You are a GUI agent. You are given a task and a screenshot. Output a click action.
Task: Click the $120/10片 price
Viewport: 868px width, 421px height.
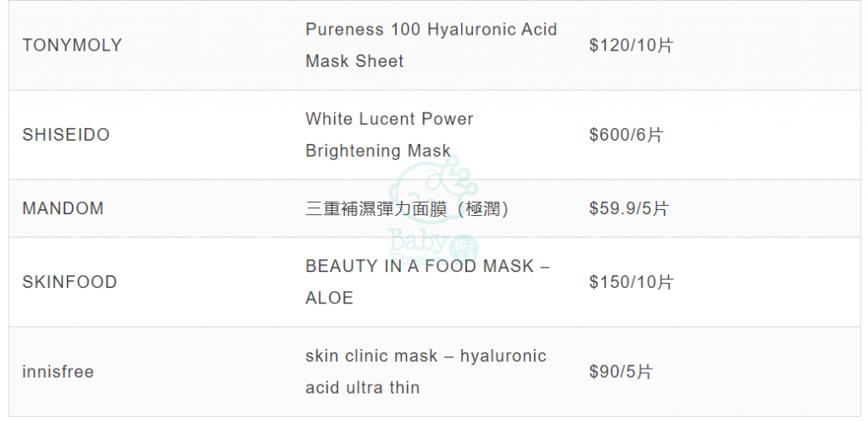coord(631,46)
